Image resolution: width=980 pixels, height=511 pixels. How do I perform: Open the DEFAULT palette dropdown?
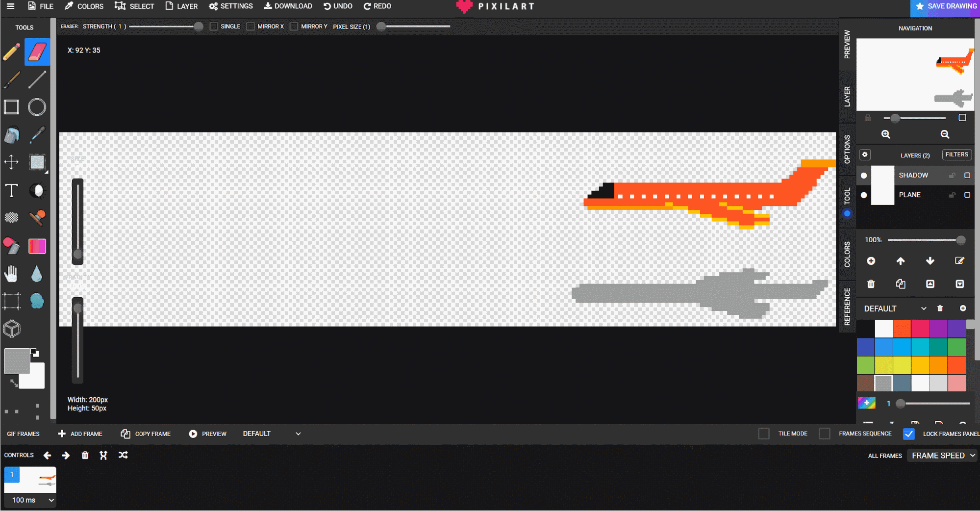click(895, 308)
